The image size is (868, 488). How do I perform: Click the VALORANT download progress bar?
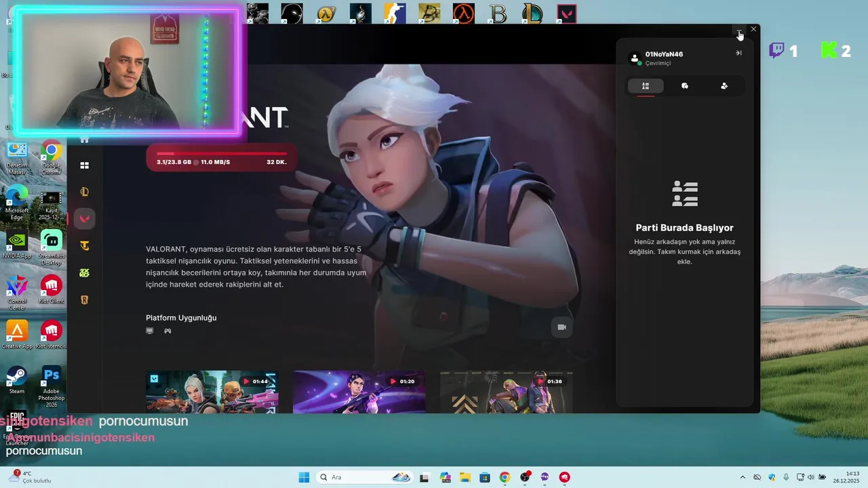(x=222, y=158)
